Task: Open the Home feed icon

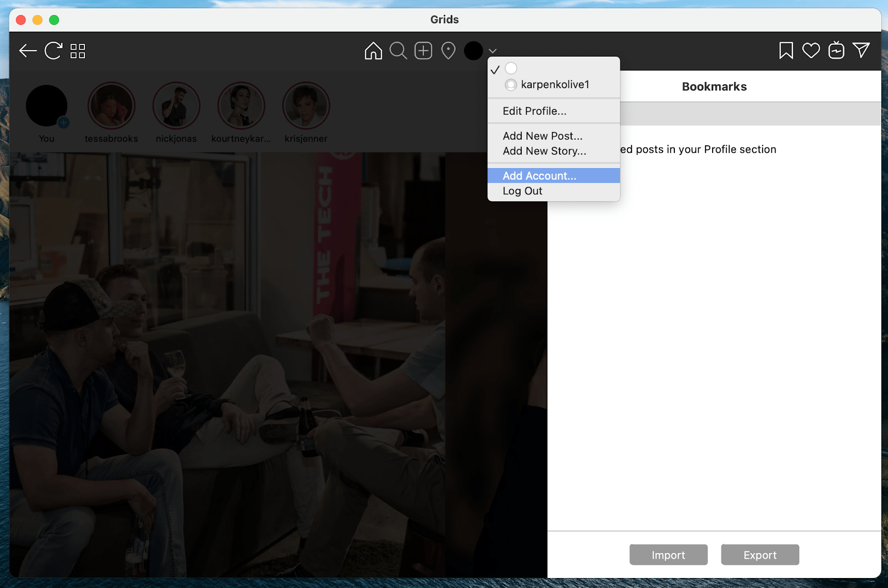Action: pos(374,50)
